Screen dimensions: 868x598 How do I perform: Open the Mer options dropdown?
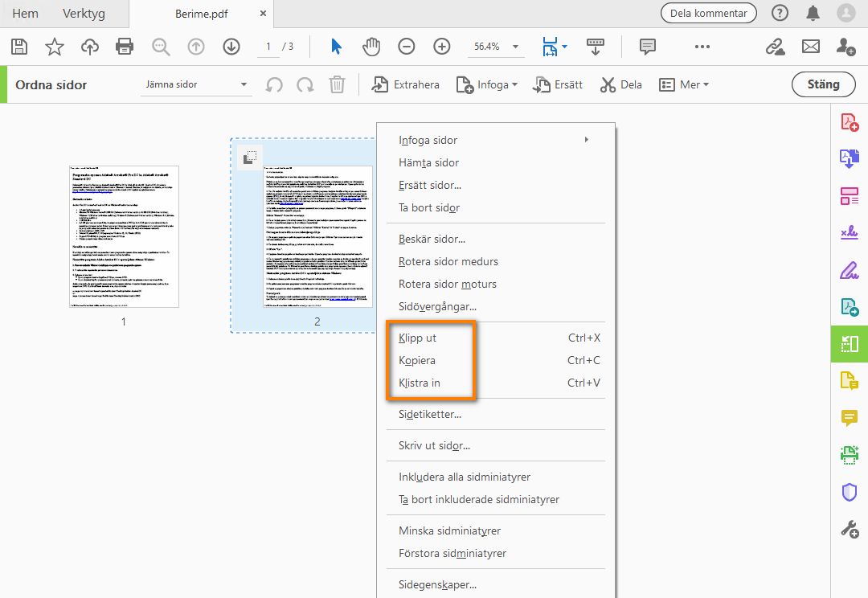pyautogui.click(x=684, y=84)
